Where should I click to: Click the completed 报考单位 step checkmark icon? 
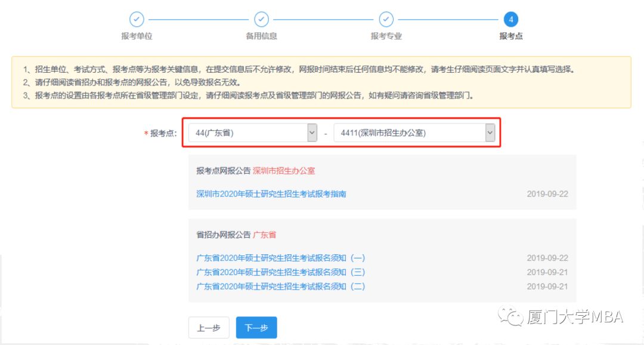137,20
